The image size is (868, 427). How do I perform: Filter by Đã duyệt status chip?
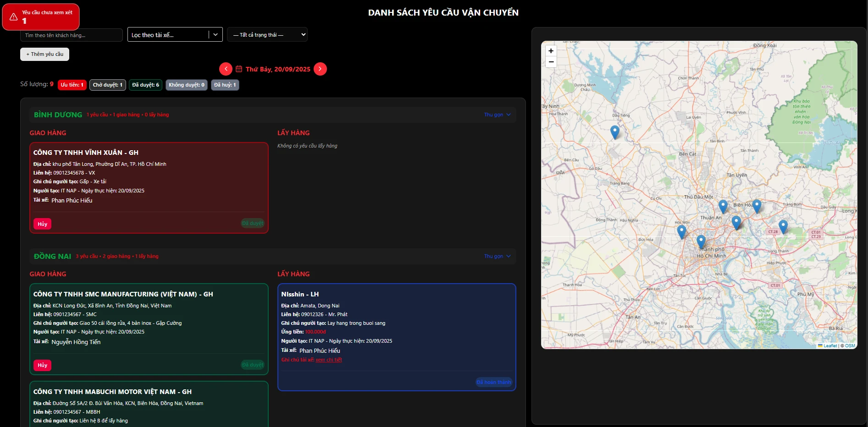tap(145, 85)
